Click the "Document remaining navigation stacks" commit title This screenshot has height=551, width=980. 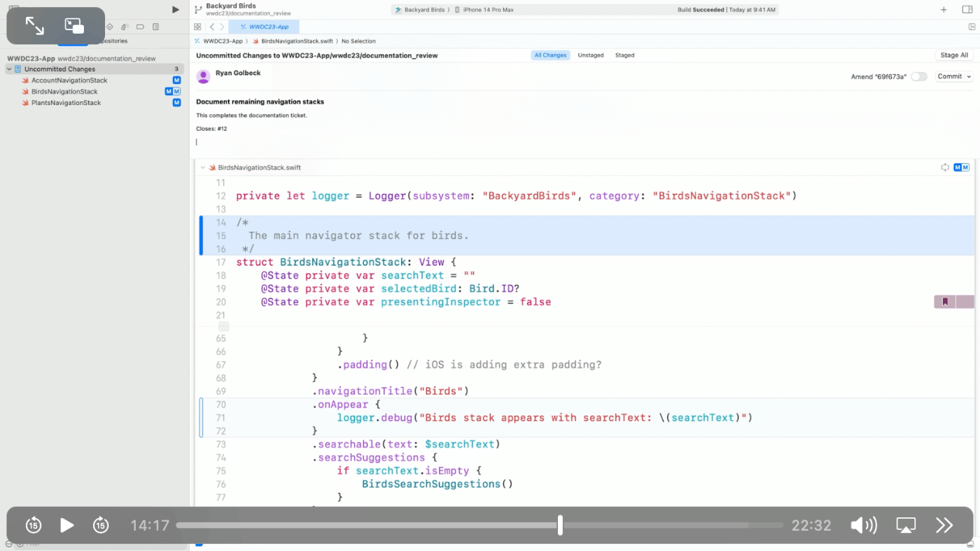pyautogui.click(x=260, y=102)
